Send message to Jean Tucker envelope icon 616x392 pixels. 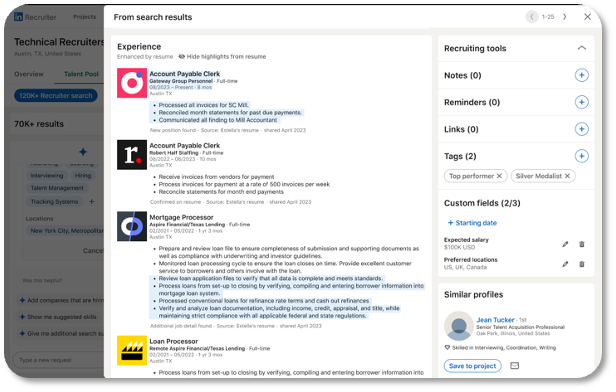pyautogui.click(x=514, y=366)
